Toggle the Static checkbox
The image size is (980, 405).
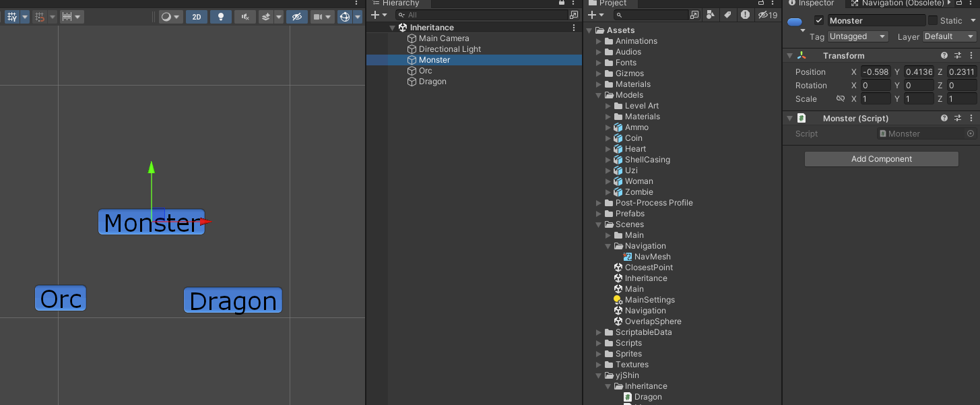pyautogui.click(x=933, y=20)
